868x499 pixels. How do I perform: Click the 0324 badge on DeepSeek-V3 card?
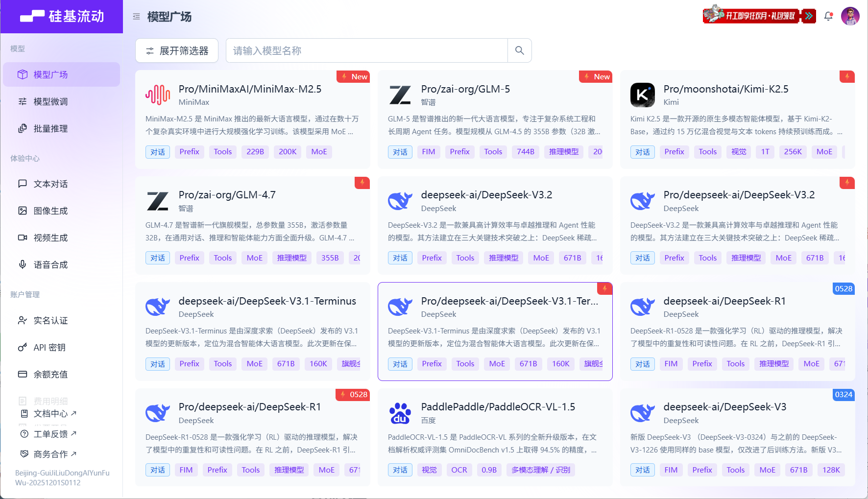[844, 395]
